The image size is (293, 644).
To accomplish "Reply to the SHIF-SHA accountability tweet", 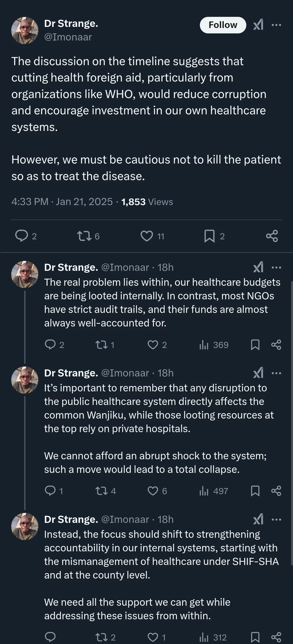I will (x=50, y=637).
